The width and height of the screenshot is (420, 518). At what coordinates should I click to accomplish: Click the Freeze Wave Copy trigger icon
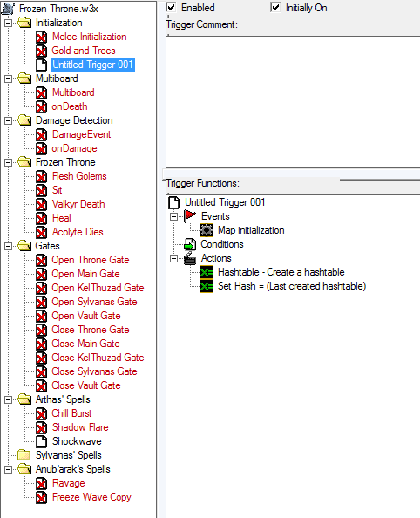(41, 497)
